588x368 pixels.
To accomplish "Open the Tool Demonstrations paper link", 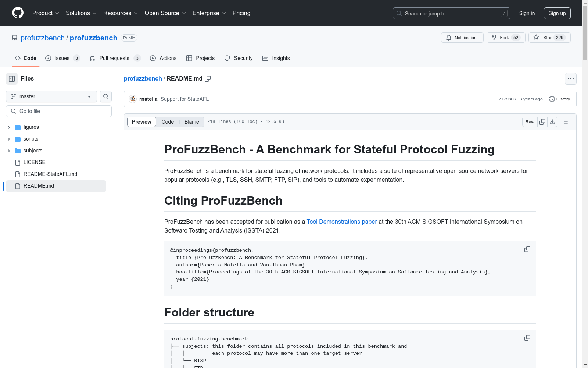I will pyautogui.click(x=341, y=222).
